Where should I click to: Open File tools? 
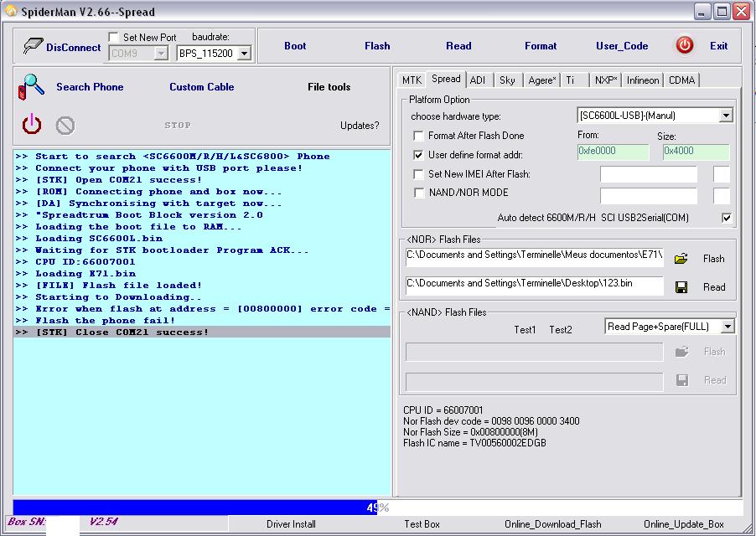329,87
